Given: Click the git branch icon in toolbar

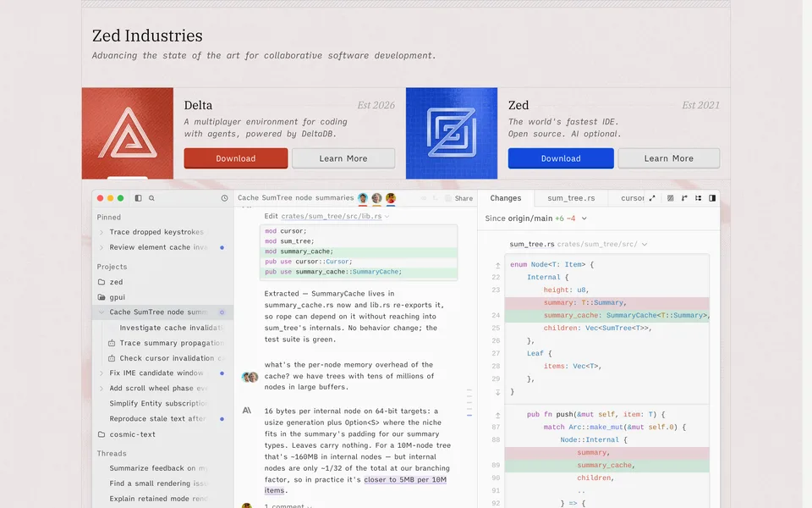Looking at the screenshot, I should coord(684,198).
